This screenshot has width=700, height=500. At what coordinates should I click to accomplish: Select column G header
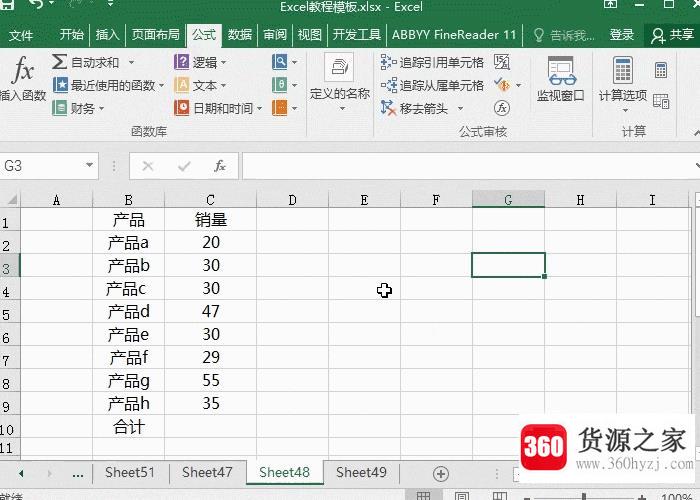(508, 200)
